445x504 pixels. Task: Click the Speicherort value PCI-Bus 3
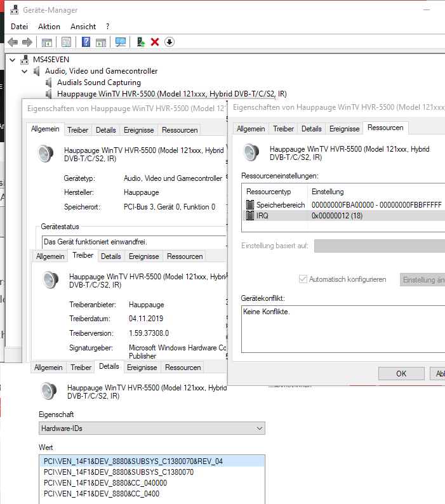(x=169, y=207)
